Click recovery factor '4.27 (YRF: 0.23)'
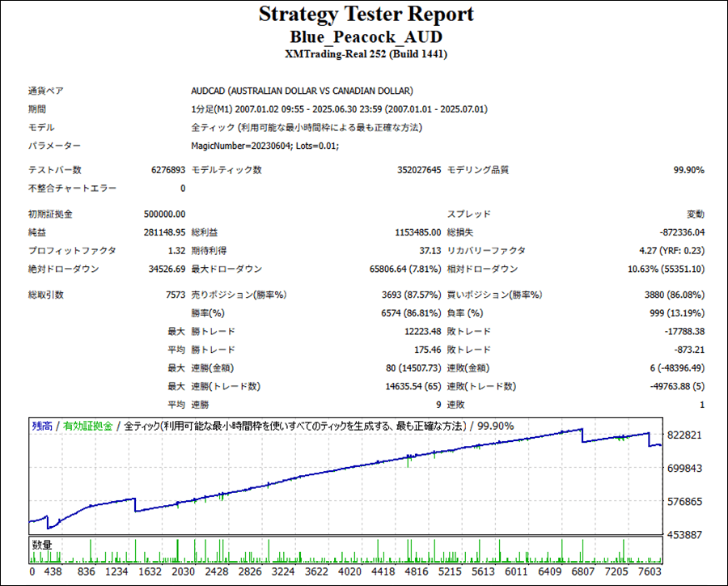Viewport: 728px width, 586px height. tap(671, 251)
